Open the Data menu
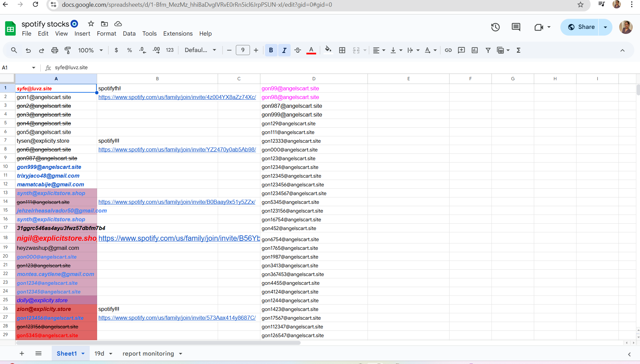 pyautogui.click(x=129, y=34)
